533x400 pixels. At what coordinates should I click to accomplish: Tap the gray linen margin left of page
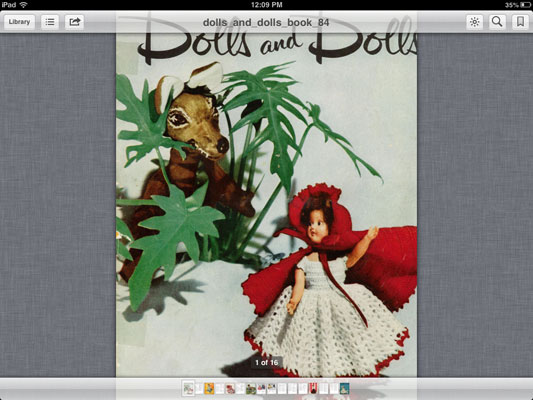[x=58, y=205]
